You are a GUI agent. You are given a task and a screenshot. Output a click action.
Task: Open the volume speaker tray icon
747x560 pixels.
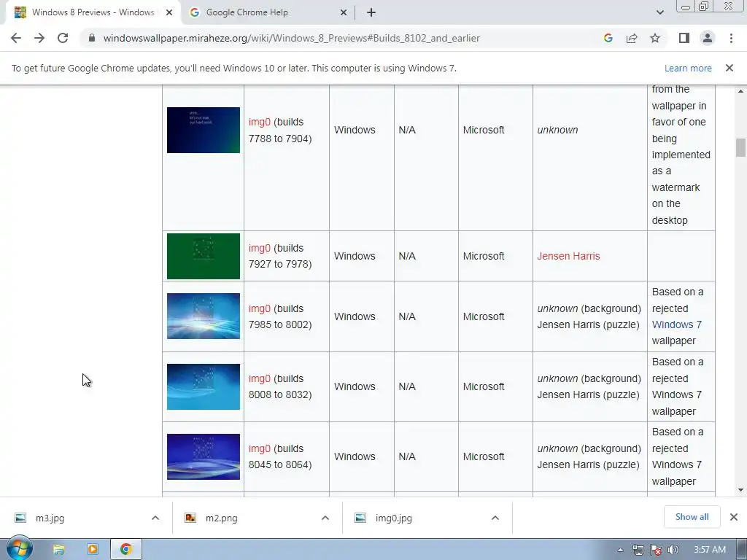pyautogui.click(x=673, y=550)
